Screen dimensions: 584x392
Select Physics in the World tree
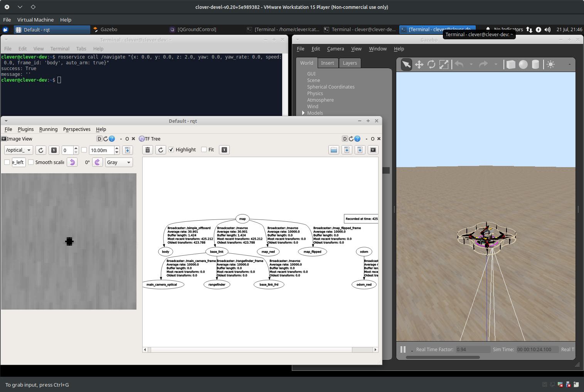pos(315,94)
